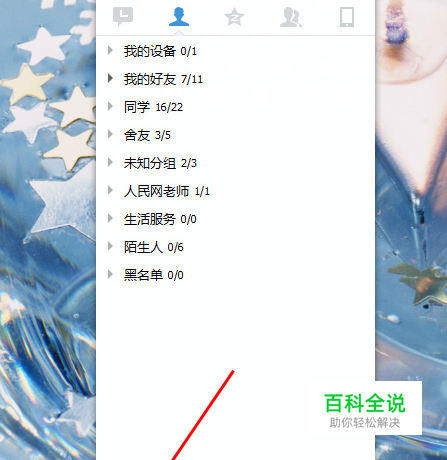Screen dimensions: 447x460
Task: Select the 我的好友 7/11 group label
Action: point(163,79)
